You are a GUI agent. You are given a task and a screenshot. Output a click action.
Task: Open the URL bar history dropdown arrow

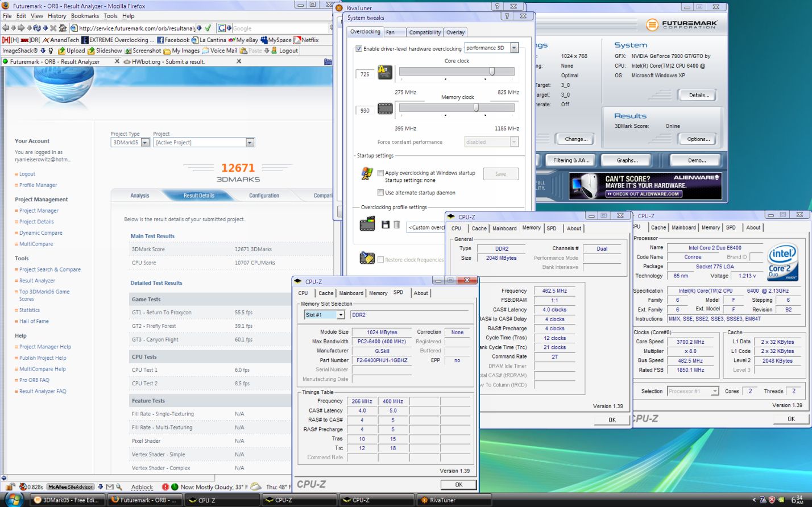[x=199, y=28]
